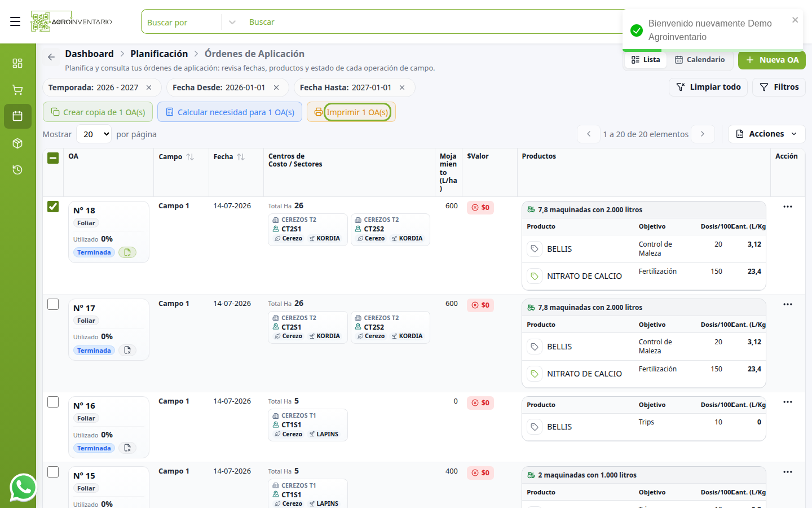812x508 pixels.
Task: Open row actions for OA Nº 17
Action: click(788, 304)
